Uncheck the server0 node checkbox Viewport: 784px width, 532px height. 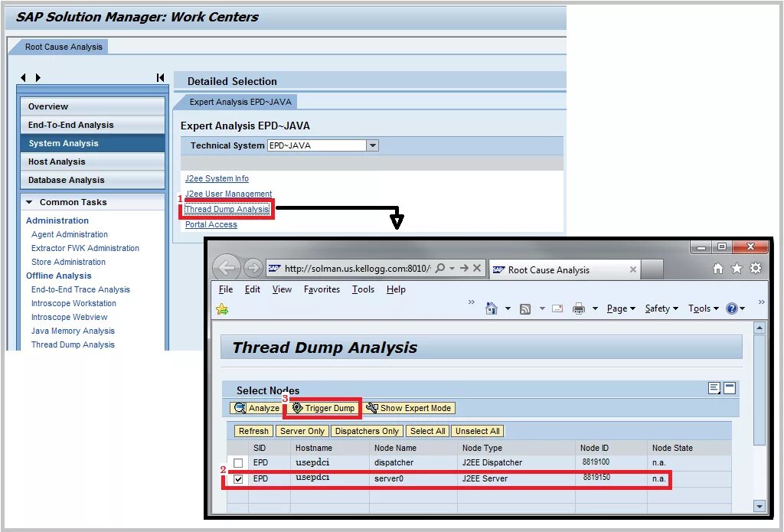240,478
